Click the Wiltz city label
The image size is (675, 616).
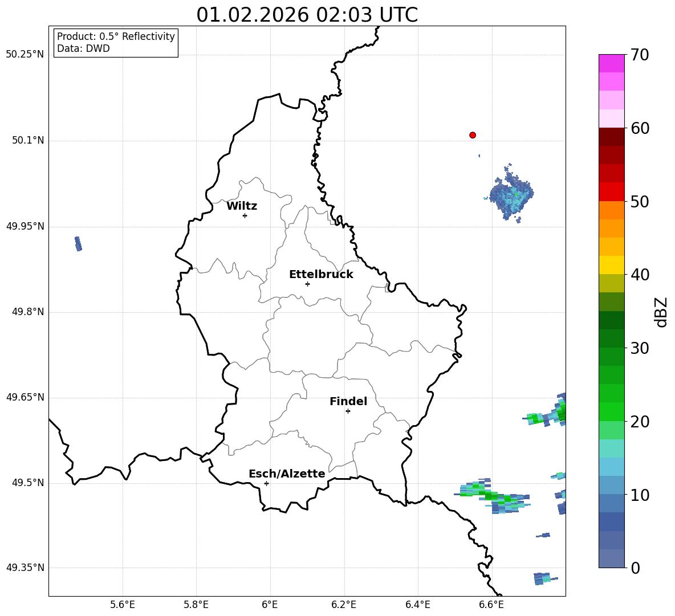[x=242, y=206]
